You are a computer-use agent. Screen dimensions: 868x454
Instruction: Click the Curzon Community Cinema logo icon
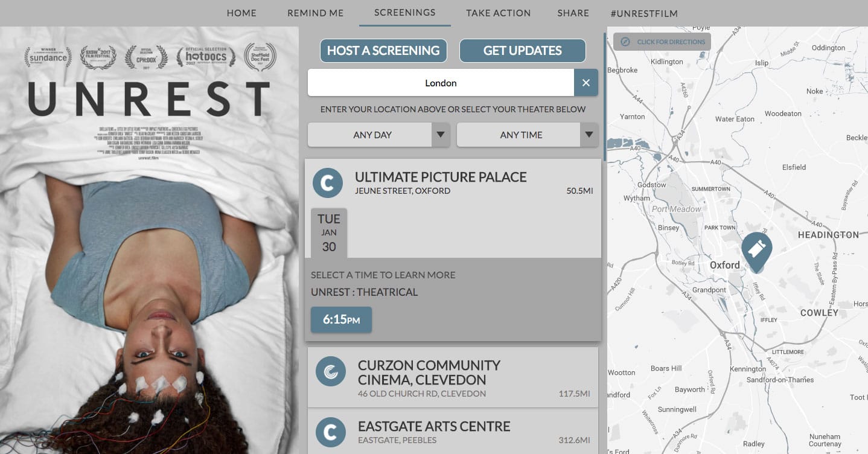tap(331, 372)
